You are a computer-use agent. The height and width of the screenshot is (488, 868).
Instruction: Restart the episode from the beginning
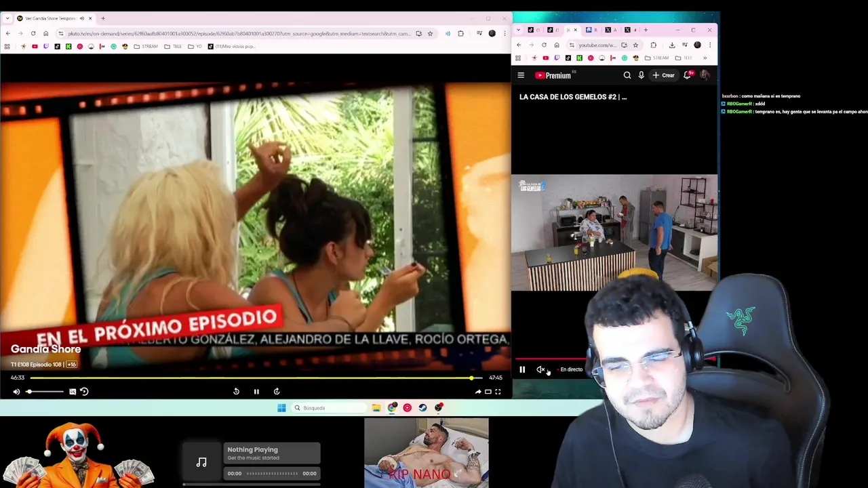pyautogui.click(x=84, y=391)
